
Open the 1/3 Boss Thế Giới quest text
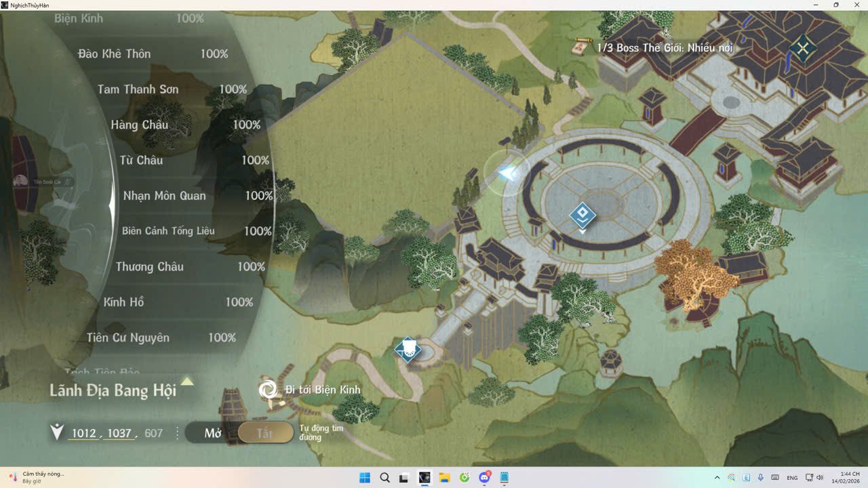pos(665,48)
